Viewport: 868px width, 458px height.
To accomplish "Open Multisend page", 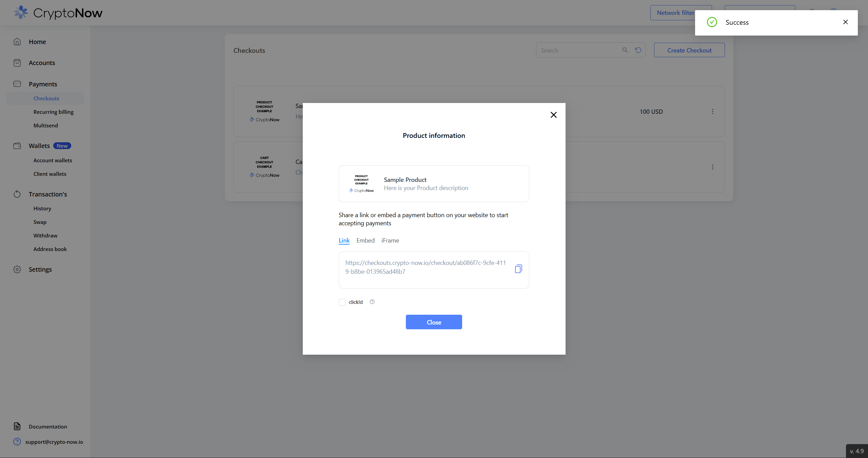I will click(46, 125).
